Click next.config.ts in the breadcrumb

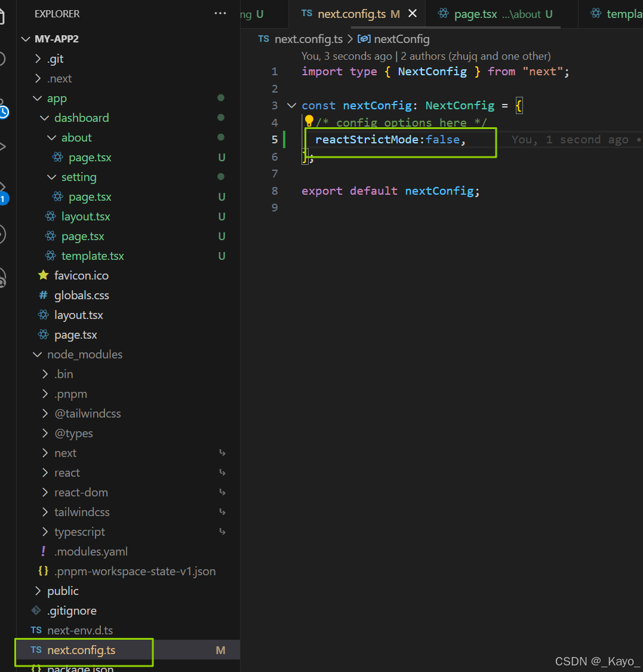click(x=309, y=39)
